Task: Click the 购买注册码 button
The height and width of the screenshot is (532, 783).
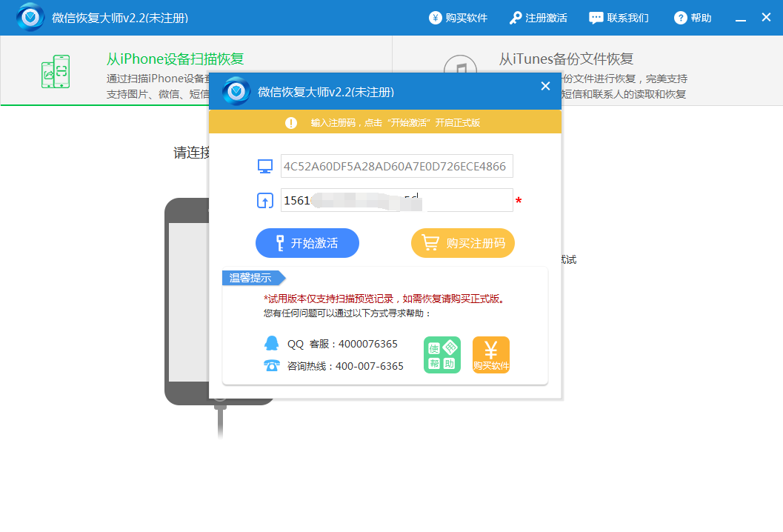Action: coord(462,243)
